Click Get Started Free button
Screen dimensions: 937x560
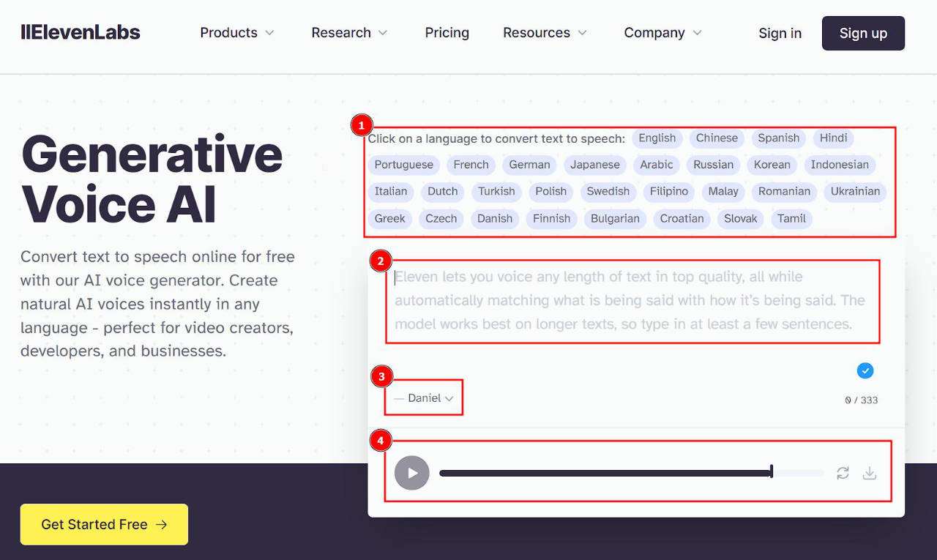pyautogui.click(x=104, y=524)
